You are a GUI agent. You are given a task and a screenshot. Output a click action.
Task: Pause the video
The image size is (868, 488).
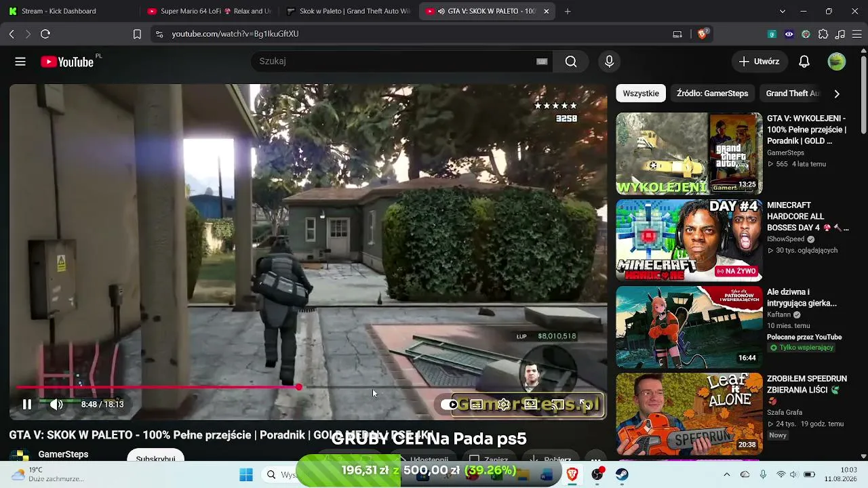(x=27, y=405)
